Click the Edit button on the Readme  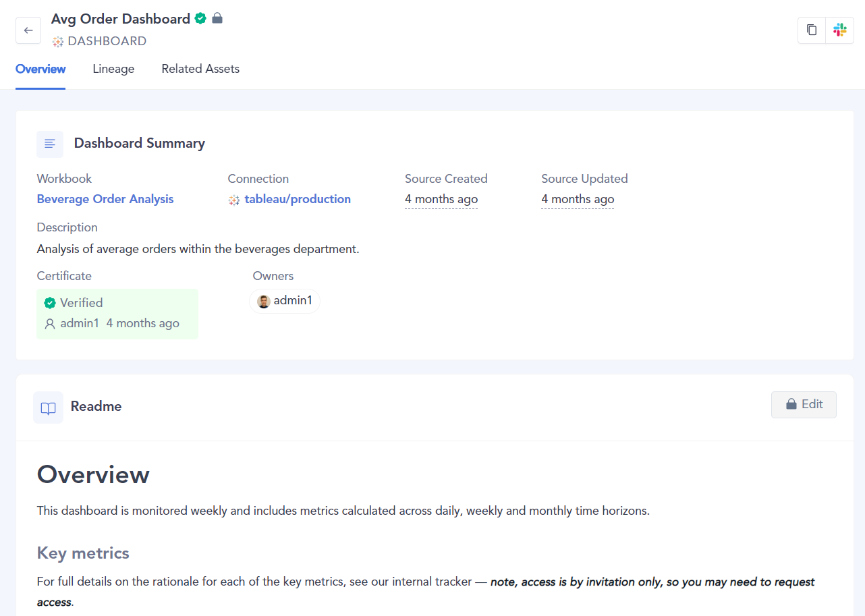click(804, 404)
